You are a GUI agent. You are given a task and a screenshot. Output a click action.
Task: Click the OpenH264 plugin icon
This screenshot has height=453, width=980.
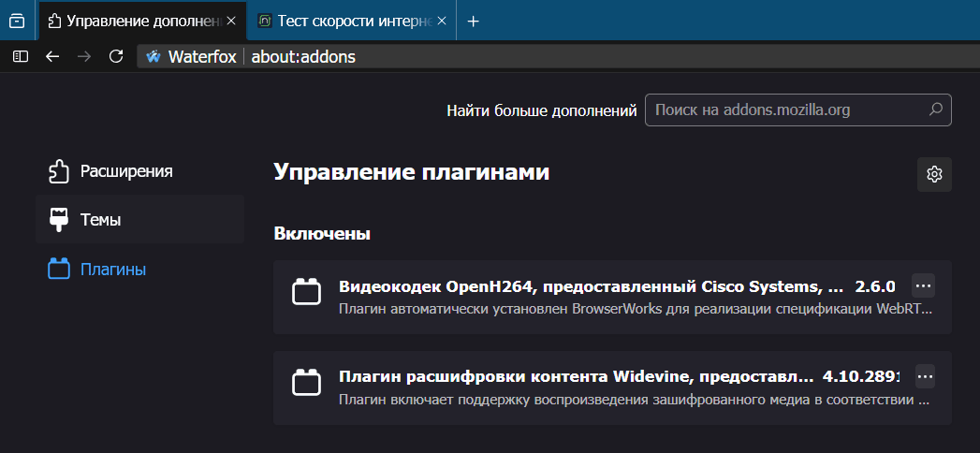coord(307,292)
